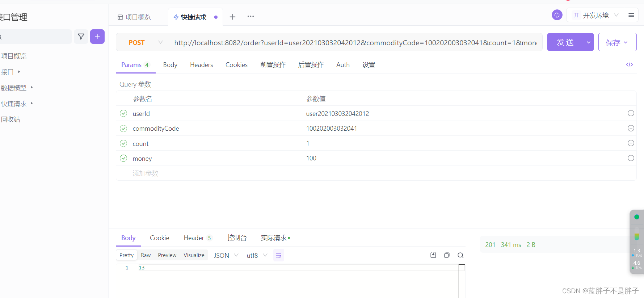Image resolution: width=644 pixels, height=298 pixels.
Task: Click the userId value user202103032042012
Action: [x=337, y=114]
